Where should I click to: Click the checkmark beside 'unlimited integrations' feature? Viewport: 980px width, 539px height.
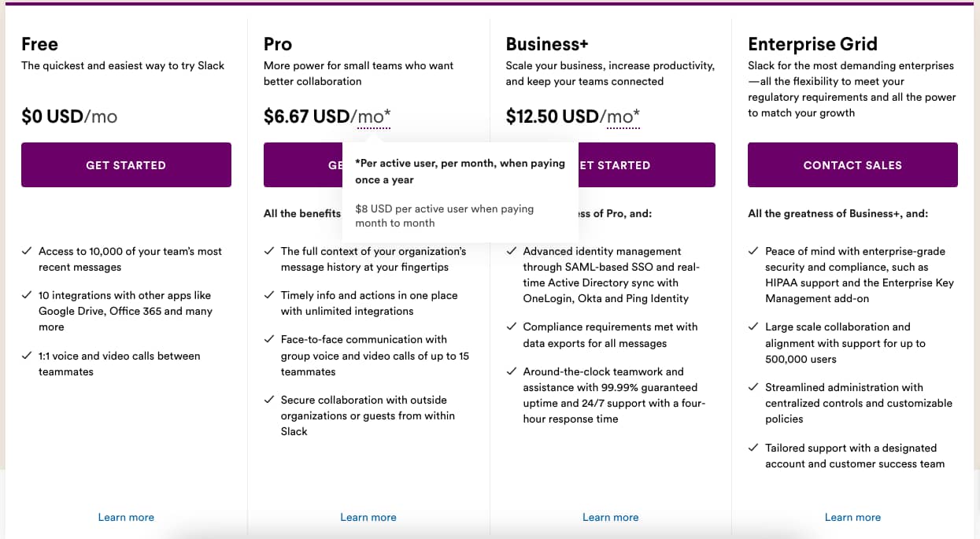tap(268, 295)
